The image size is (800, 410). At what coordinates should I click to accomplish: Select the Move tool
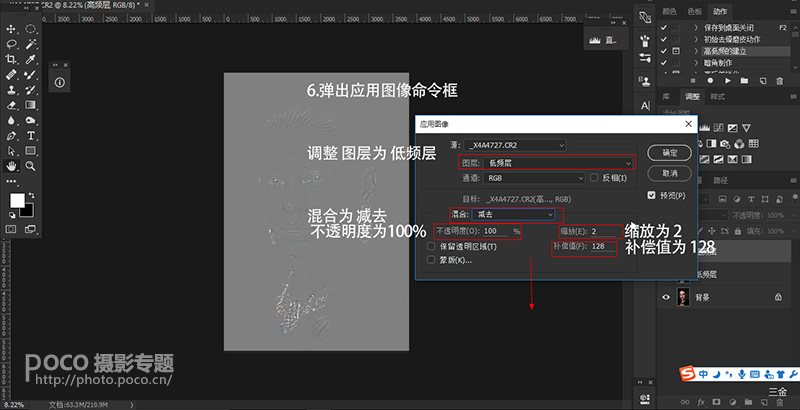point(11,30)
